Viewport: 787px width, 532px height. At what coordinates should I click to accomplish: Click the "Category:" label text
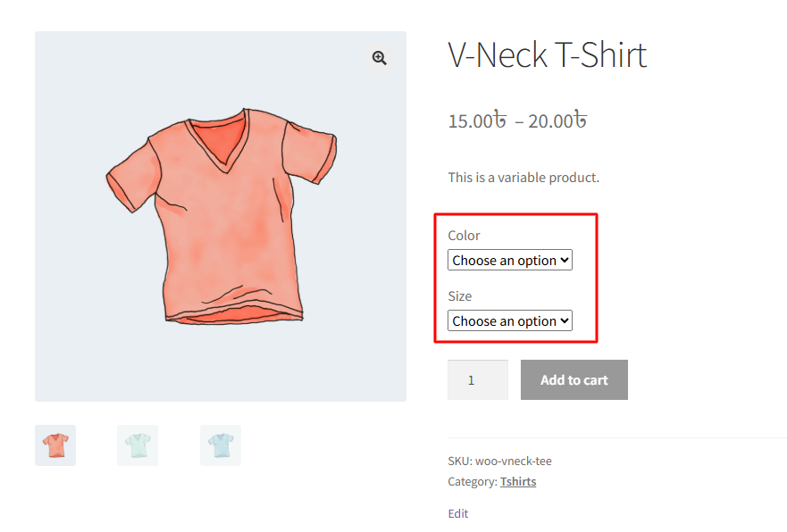coord(473,482)
